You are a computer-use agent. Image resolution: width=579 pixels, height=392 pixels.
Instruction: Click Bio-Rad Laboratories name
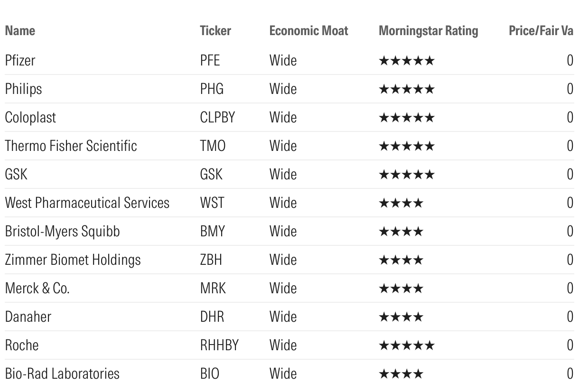pos(62,373)
